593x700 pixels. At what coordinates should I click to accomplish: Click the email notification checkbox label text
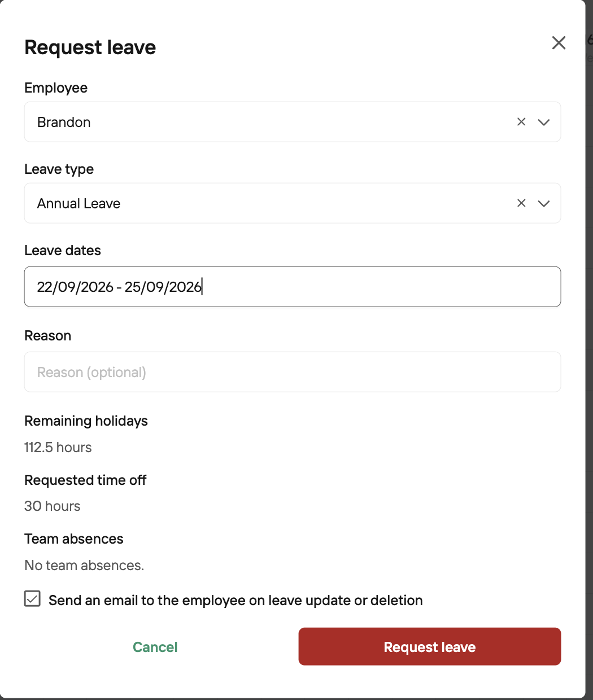point(236,600)
